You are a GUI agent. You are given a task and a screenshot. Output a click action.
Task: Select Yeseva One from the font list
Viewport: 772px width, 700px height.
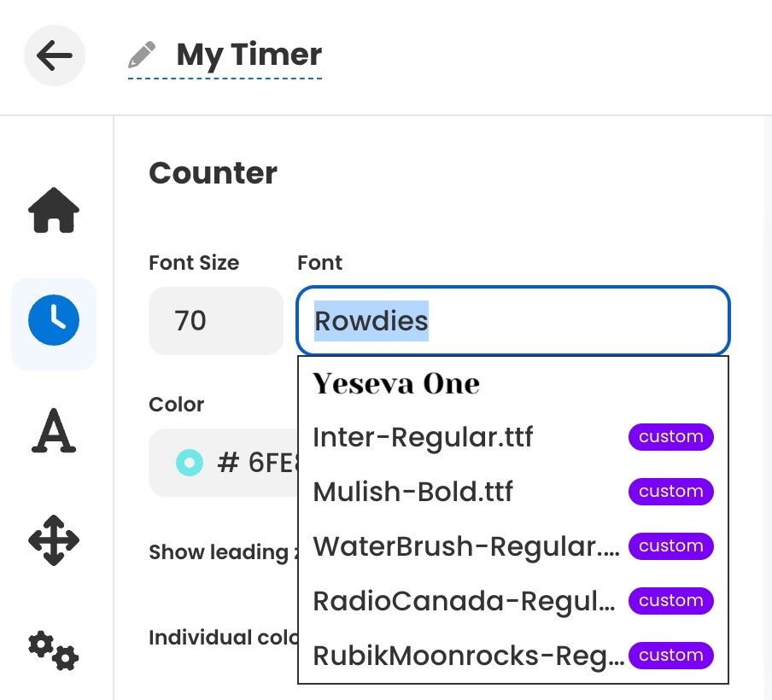click(x=395, y=382)
